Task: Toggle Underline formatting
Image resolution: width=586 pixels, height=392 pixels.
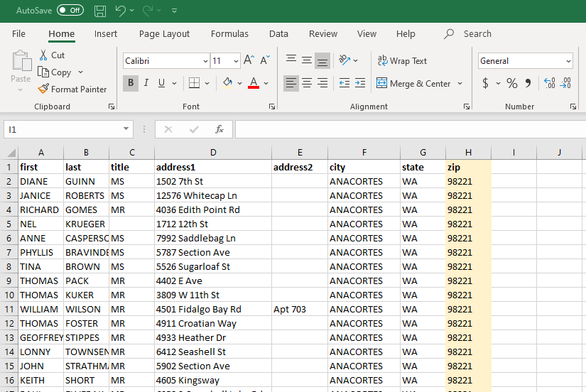Action: click(161, 83)
